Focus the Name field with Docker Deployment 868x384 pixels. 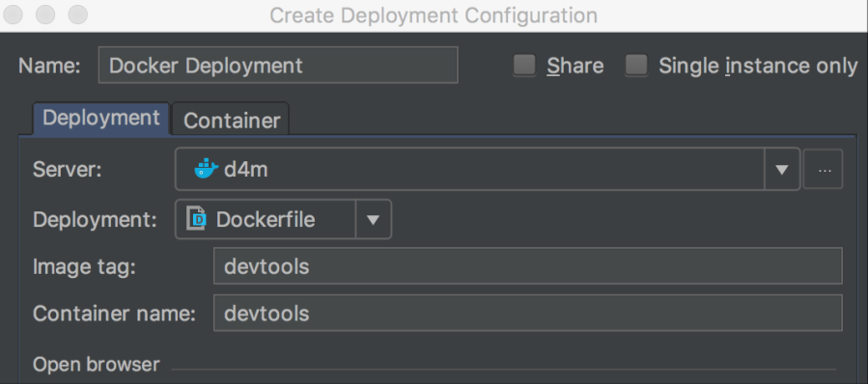pyautogui.click(x=278, y=66)
